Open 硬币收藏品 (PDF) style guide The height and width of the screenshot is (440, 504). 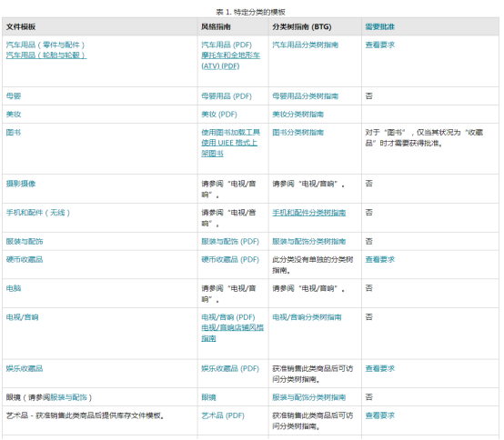pyautogui.click(x=230, y=259)
